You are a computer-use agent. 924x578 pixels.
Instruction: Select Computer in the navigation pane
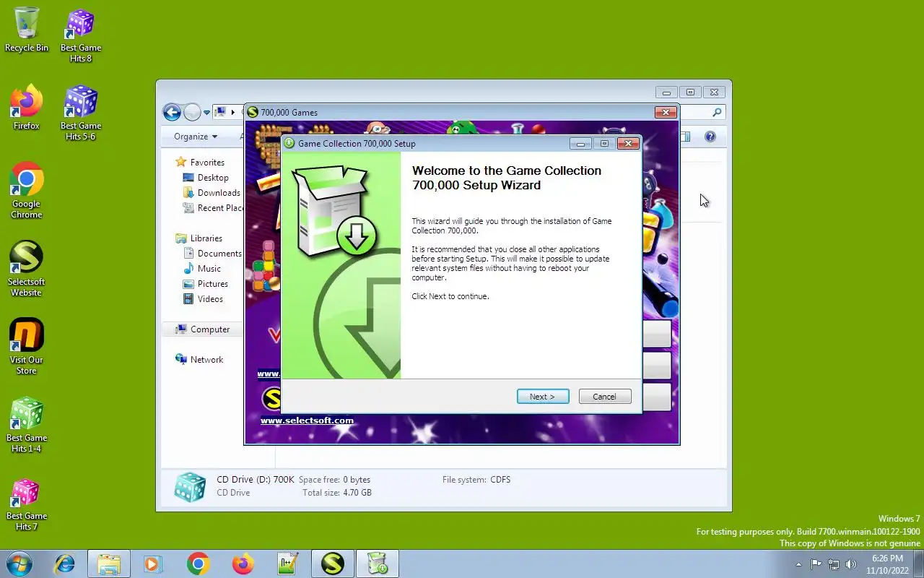[x=209, y=329]
